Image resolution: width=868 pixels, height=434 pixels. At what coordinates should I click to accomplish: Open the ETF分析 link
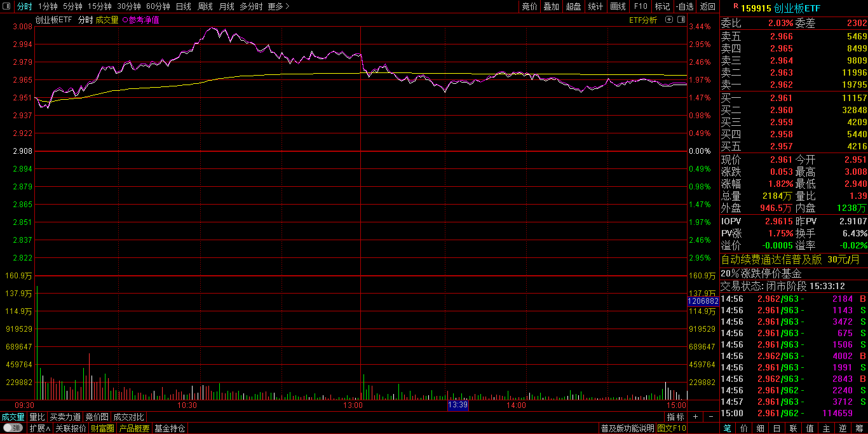coord(643,20)
